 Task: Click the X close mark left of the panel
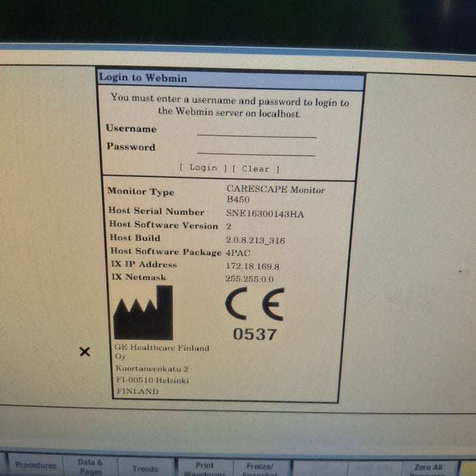85,352
